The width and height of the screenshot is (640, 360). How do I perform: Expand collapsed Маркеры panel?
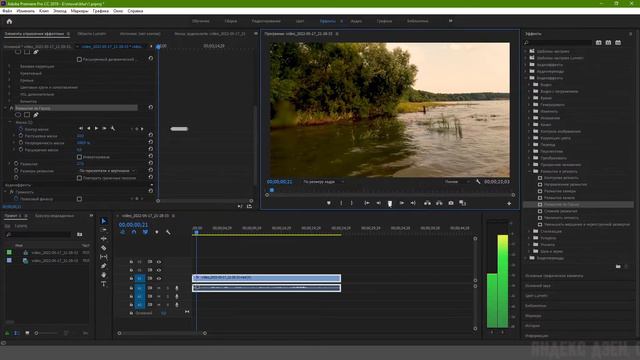coord(533,316)
